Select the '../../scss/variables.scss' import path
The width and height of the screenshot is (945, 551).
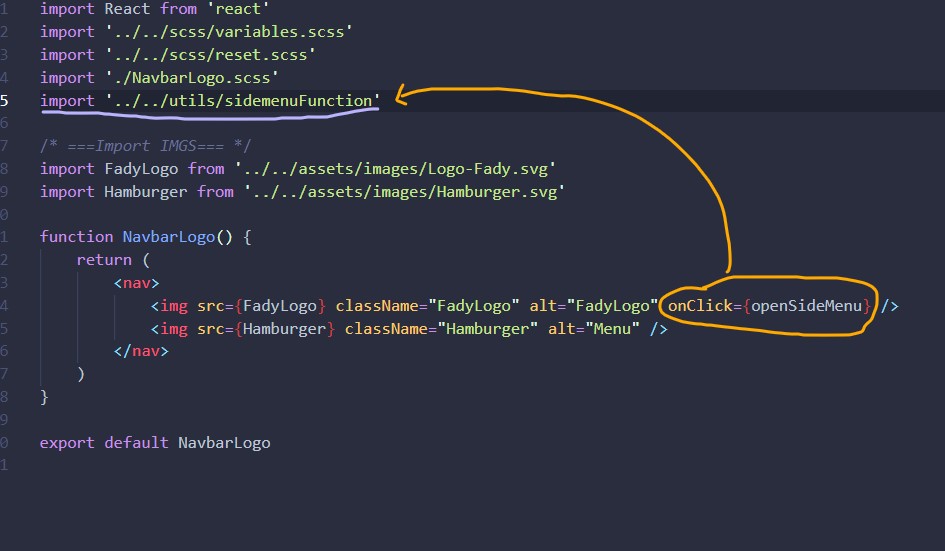229,32
